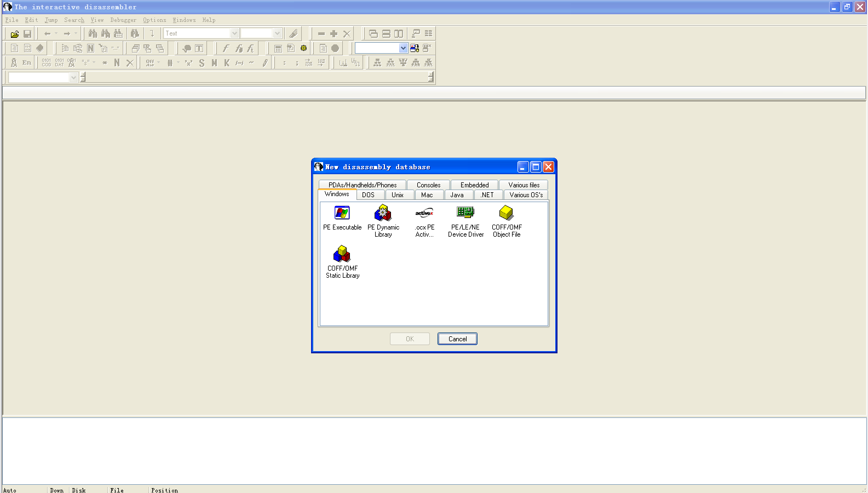868x493 pixels.
Task: Click the boxed N Names window icon
Action: coord(90,48)
